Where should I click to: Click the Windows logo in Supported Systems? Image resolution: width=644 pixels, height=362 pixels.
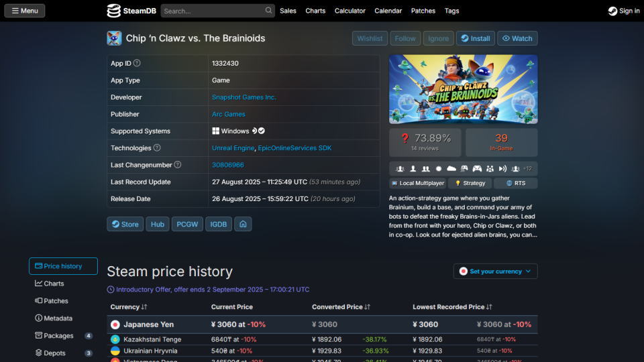215,131
